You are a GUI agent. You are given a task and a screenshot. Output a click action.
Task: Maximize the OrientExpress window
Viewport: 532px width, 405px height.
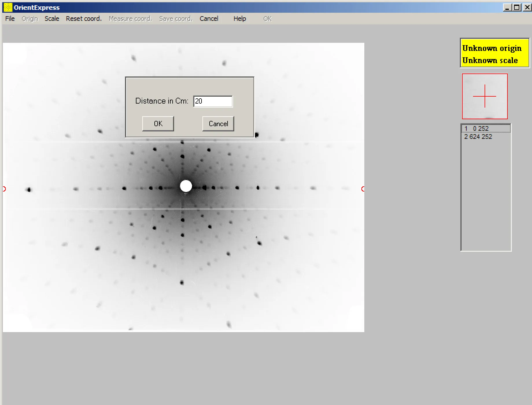(x=517, y=8)
